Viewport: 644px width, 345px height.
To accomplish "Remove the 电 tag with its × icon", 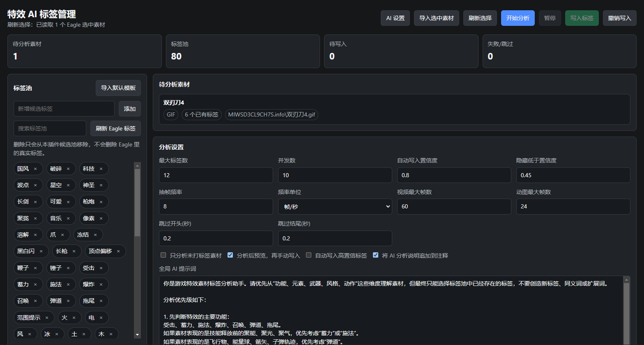I will coord(101,318).
